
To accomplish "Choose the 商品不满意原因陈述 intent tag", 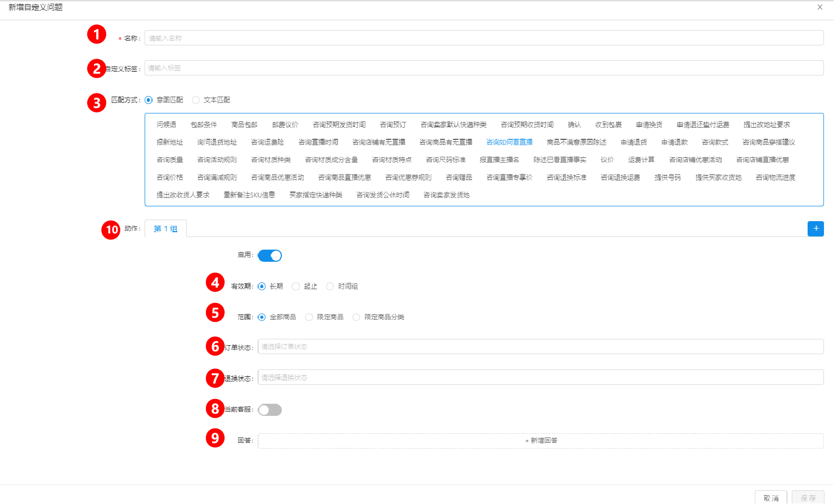I will click(x=576, y=142).
